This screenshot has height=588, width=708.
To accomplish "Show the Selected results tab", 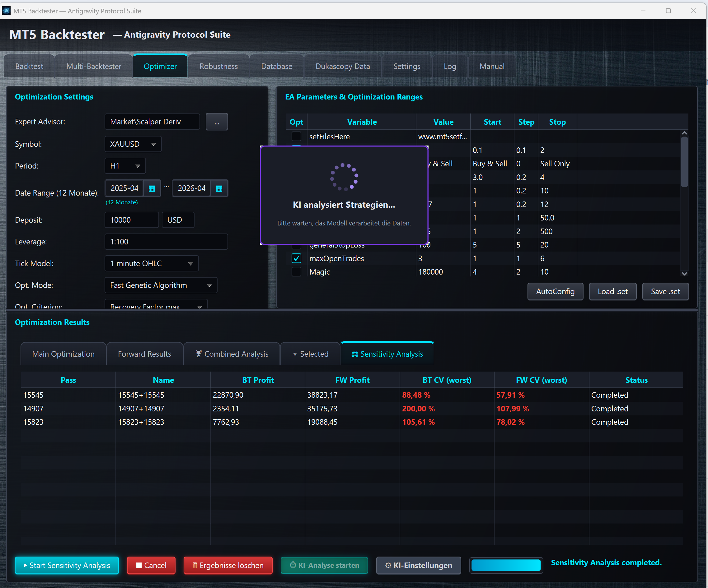I will (310, 354).
